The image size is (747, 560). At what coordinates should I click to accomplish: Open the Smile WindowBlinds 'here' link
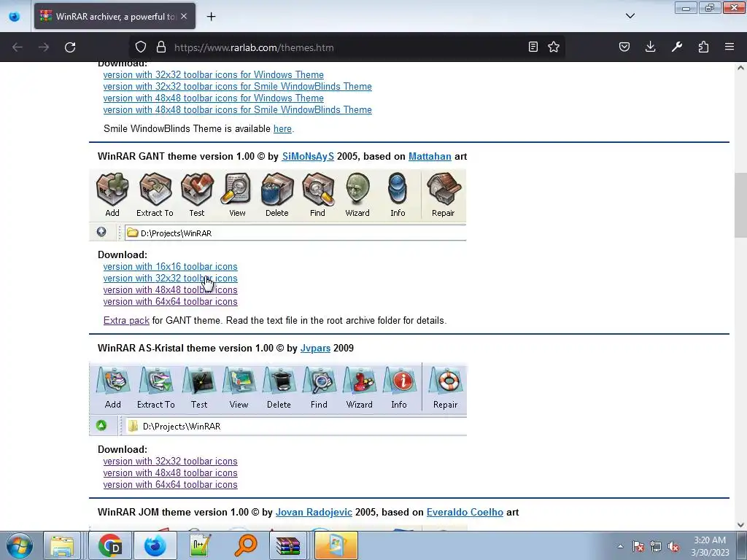tap(282, 128)
